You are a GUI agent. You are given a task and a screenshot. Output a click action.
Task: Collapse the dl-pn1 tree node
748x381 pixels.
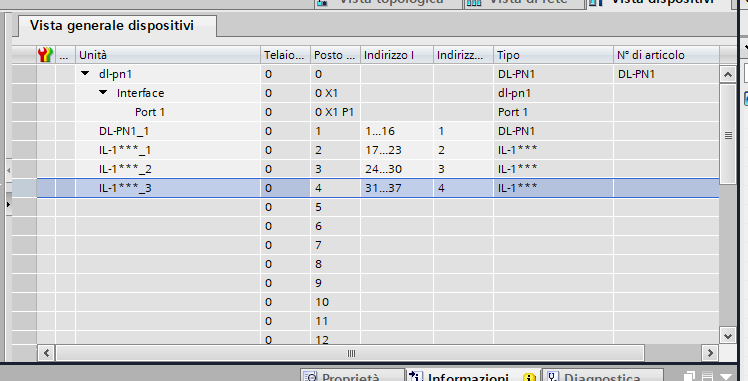85,73
